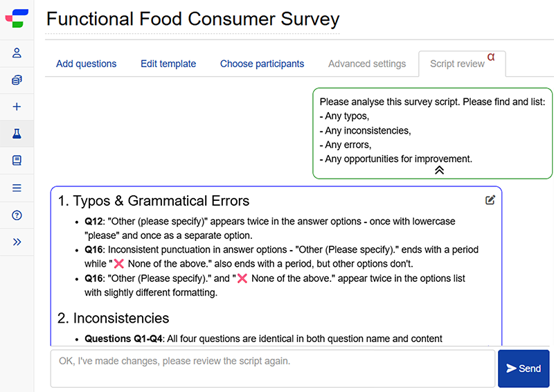
Task: Expand the sidebar with the double chevron
Action: tap(17, 242)
